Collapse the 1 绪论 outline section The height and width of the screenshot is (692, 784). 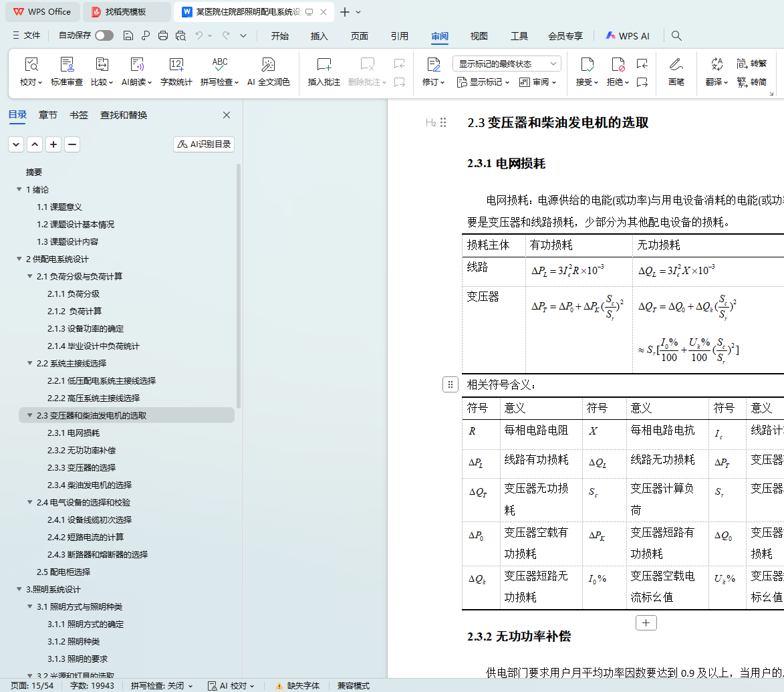[19, 190]
